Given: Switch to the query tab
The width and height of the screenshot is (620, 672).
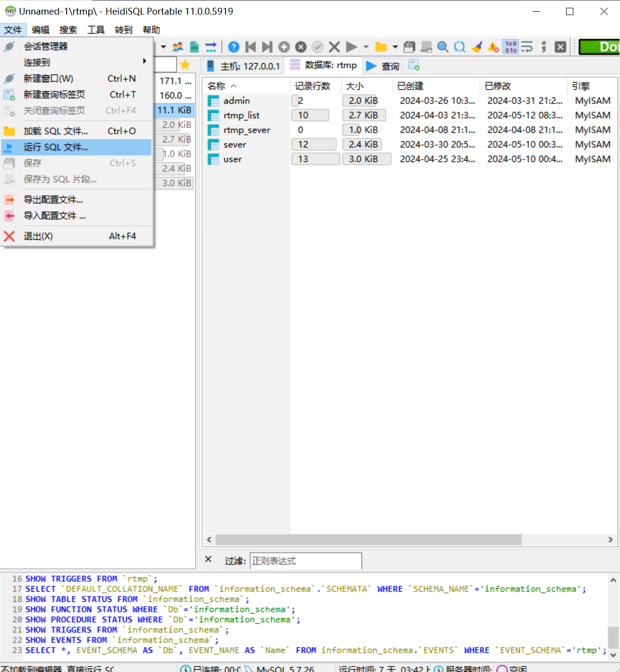Looking at the screenshot, I should pos(383,66).
